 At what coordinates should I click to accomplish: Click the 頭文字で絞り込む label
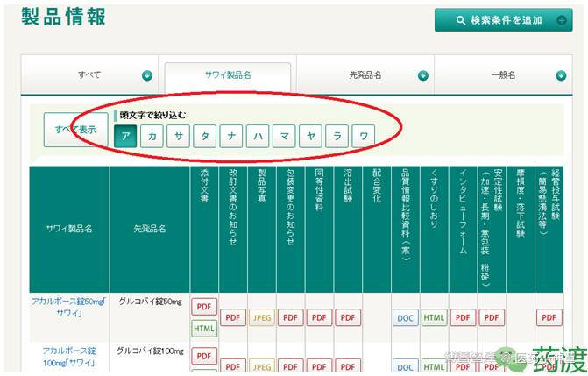152,115
